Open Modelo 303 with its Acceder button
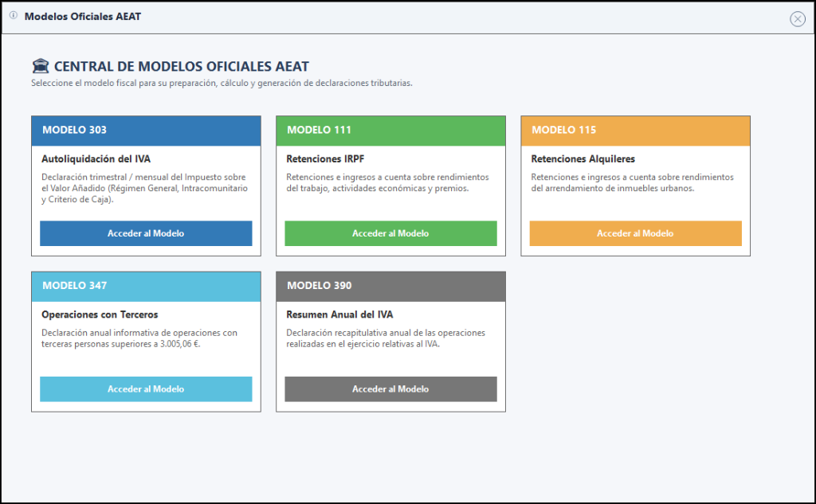Image resolution: width=816 pixels, height=504 pixels. (147, 233)
